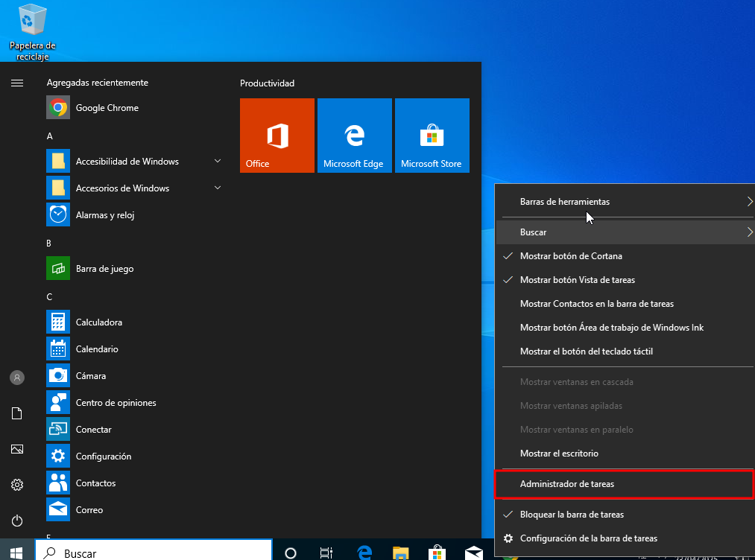Image resolution: width=755 pixels, height=560 pixels.
Task: Open the Recycle Bin on desktop
Action: point(32,31)
